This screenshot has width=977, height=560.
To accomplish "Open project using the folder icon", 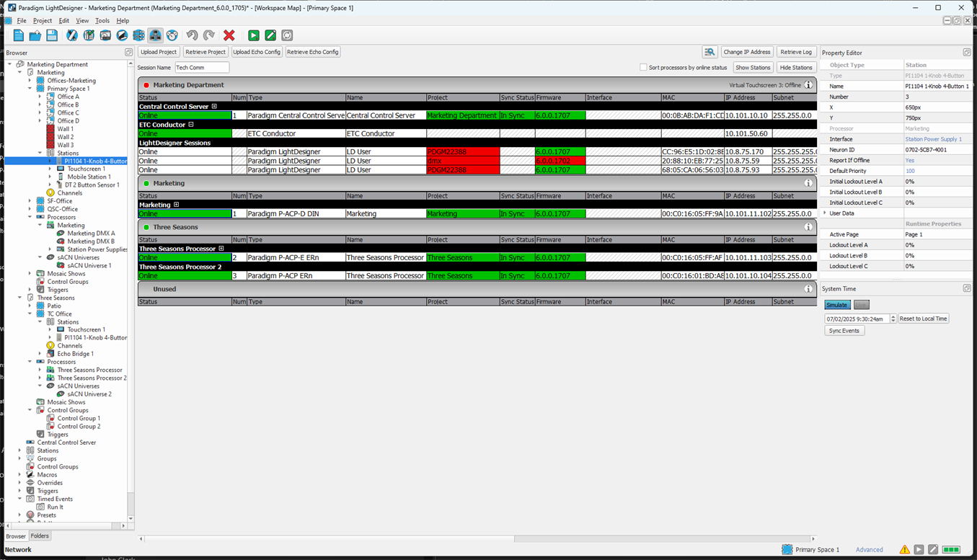I will click(35, 35).
